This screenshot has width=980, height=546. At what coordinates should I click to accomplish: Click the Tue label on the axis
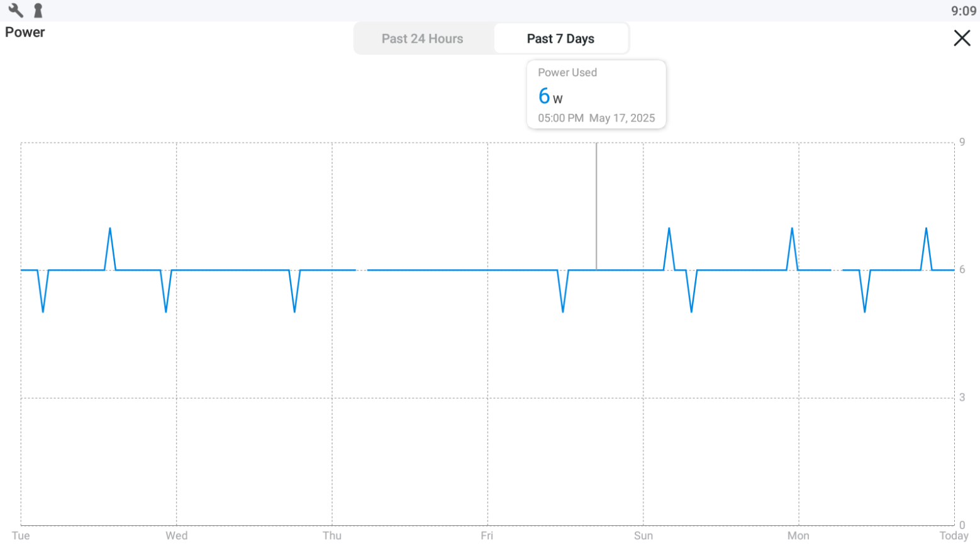tap(21, 535)
